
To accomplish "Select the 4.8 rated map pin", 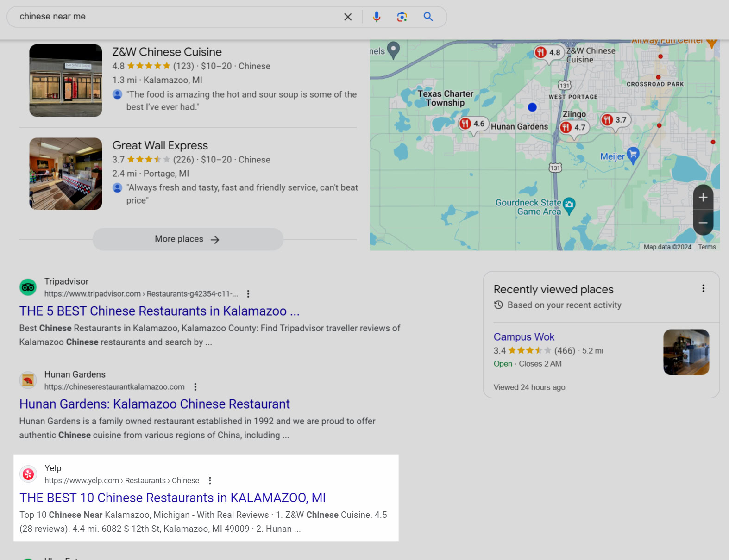I will tap(549, 53).
